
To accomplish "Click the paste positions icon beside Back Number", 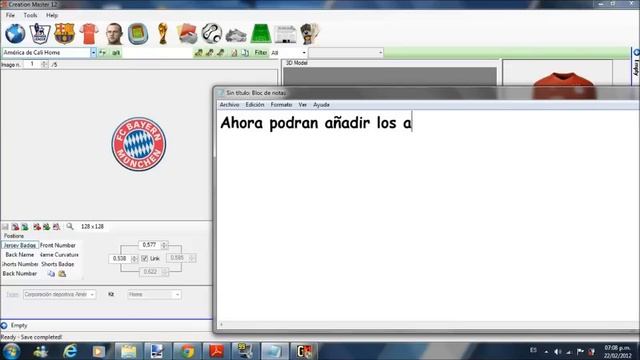I will (x=62, y=273).
